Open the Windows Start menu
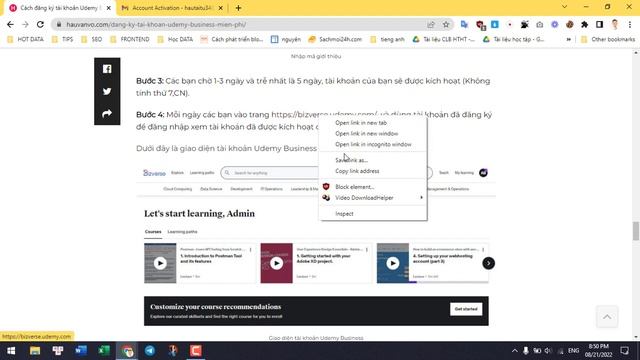 [11, 351]
